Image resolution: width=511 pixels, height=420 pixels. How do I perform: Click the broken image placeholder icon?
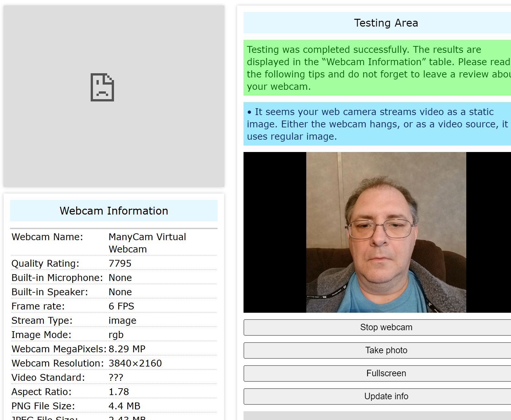click(x=102, y=87)
